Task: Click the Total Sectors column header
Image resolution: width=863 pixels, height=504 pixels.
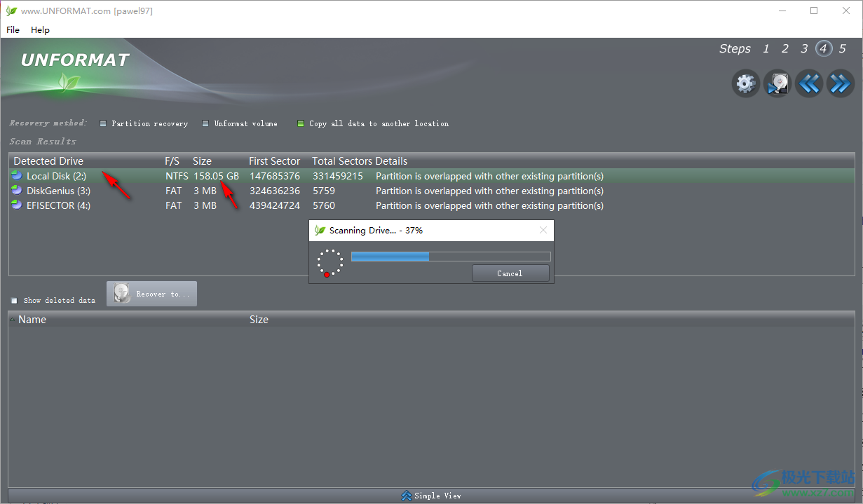Action: [342, 161]
